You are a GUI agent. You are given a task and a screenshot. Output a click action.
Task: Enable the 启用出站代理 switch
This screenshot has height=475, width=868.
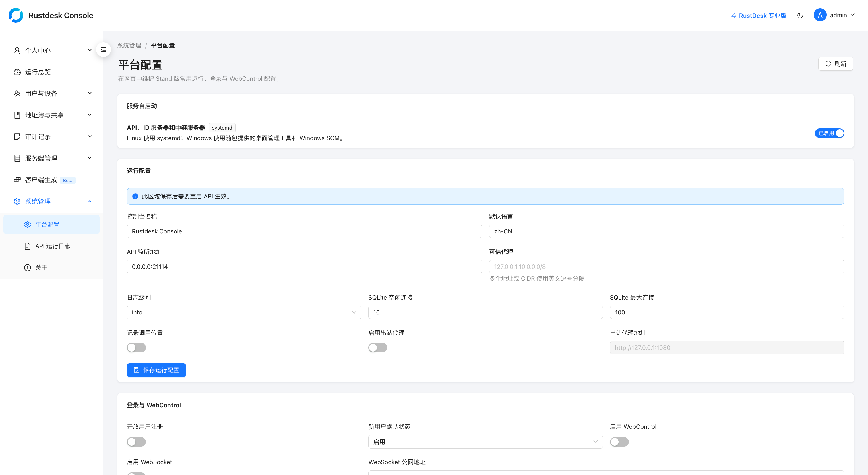(x=377, y=347)
